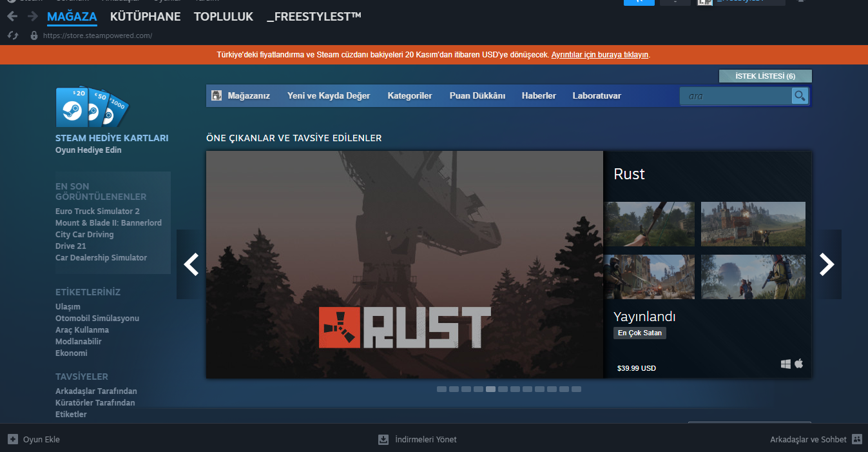The image size is (868, 452).
Task: Jump to the last carousel page dot
Action: point(576,389)
